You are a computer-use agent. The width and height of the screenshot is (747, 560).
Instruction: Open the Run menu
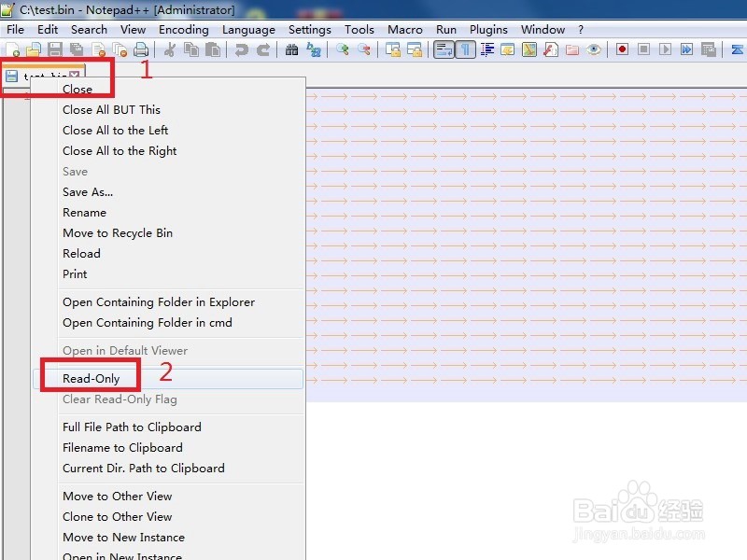click(x=446, y=30)
